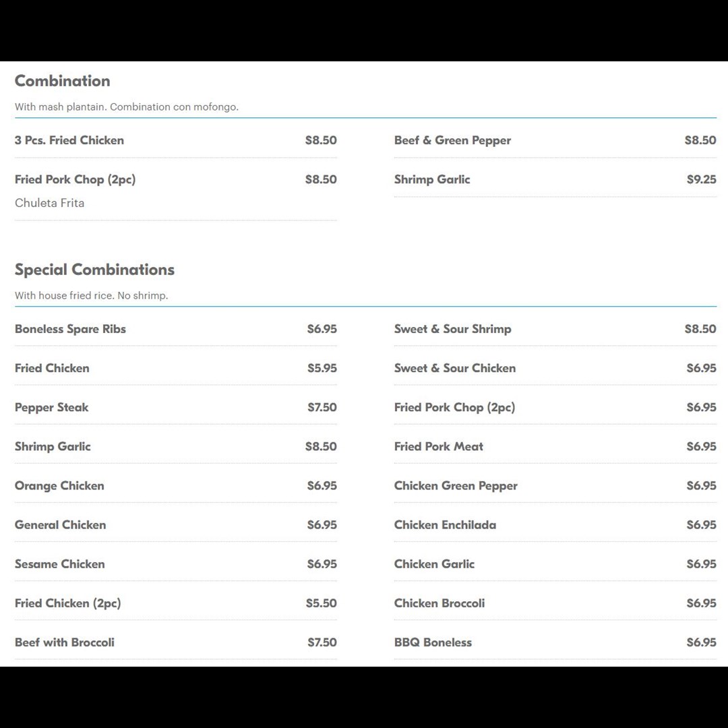Select the Orange Chicken item
This screenshot has height=728, width=728.
(175, 485)
